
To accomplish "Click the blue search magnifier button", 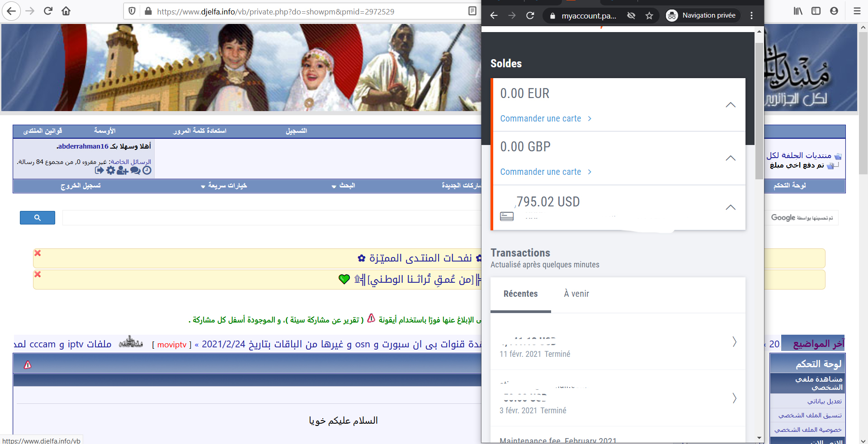I will [x=38, y=218].
